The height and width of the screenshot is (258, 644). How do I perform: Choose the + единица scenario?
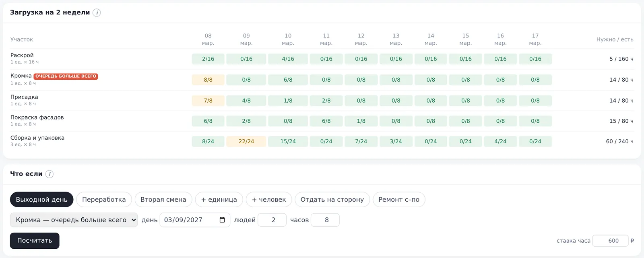click(219, 200)
